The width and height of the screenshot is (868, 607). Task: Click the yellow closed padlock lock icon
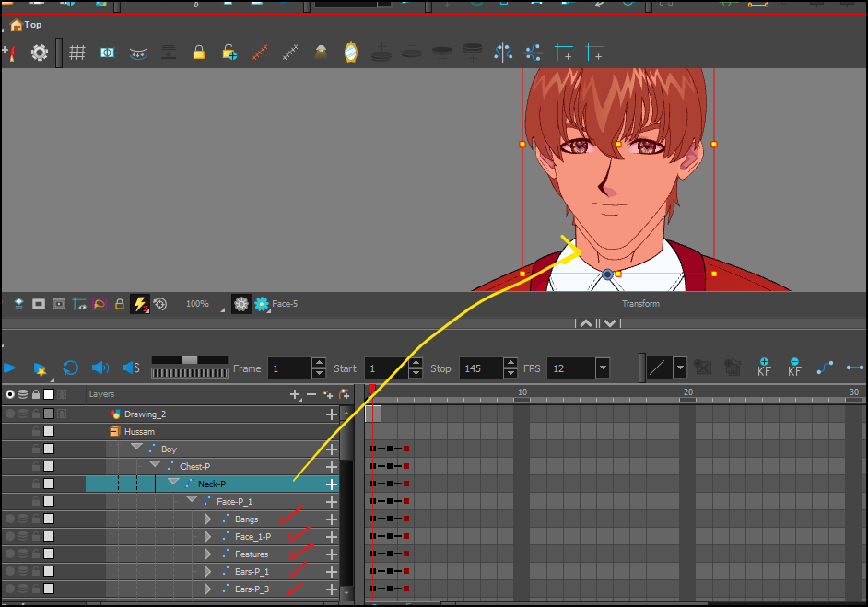[x=199, y=53]
